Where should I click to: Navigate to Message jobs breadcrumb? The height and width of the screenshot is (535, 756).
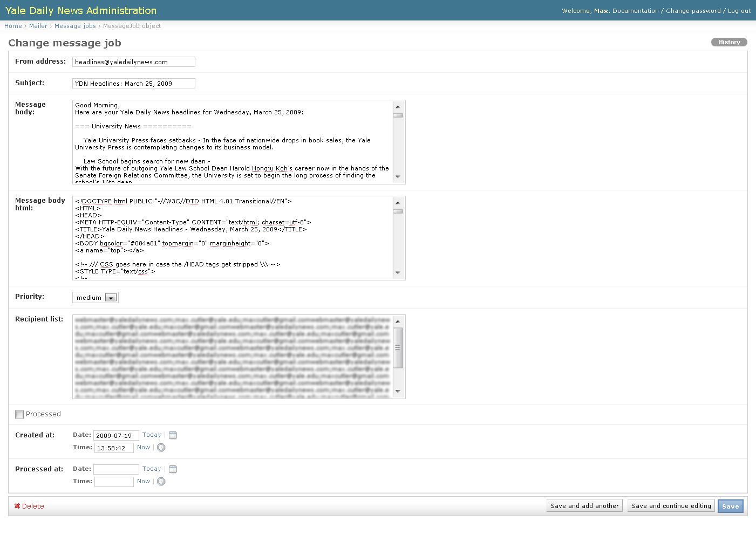75,26
